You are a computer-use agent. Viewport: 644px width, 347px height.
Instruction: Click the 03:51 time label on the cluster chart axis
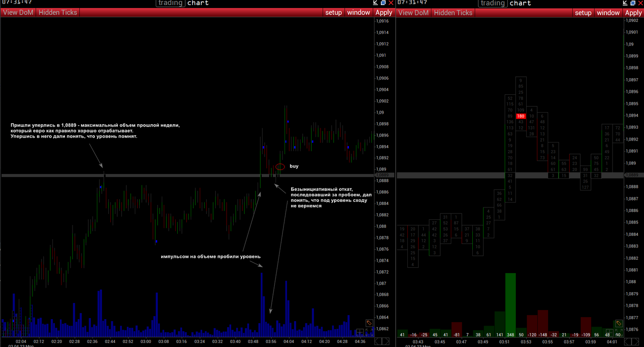tap(505, 342)
